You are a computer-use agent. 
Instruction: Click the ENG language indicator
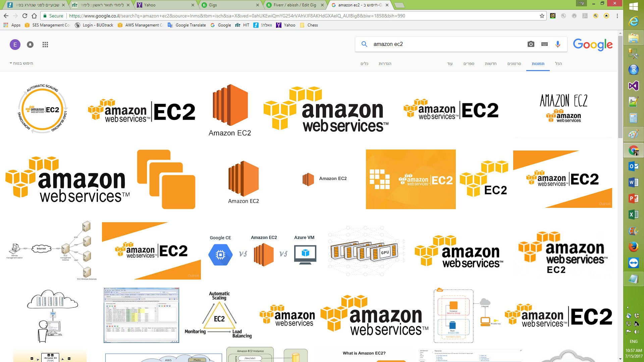(634, 341)
